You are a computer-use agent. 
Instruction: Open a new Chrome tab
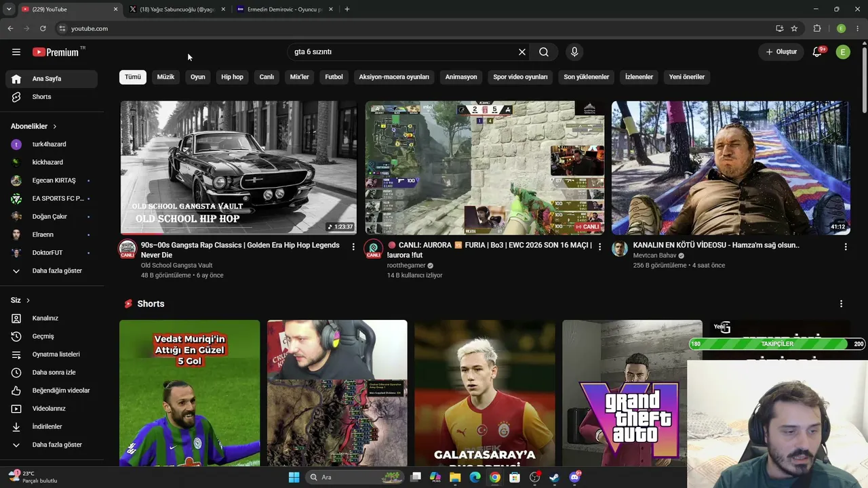(x=347, y=9)
